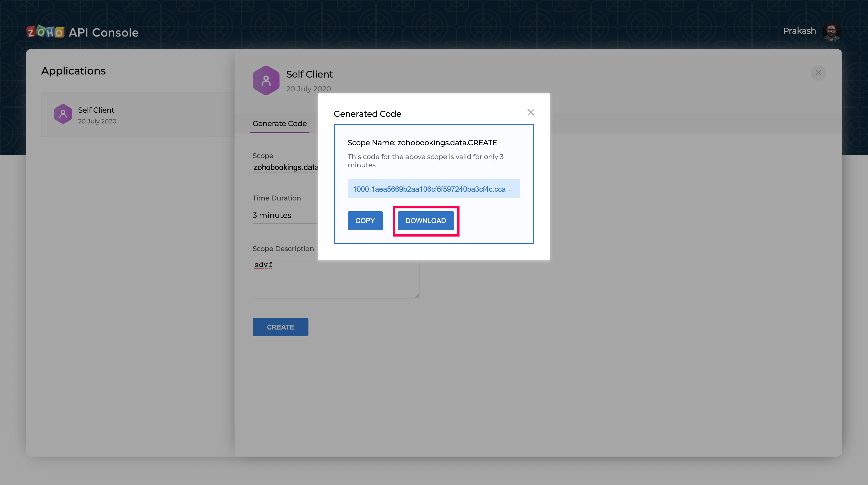The width and height of the screenshot is (868, 485).
Task: Click the API Console title
Action: (x=103, y=33)
